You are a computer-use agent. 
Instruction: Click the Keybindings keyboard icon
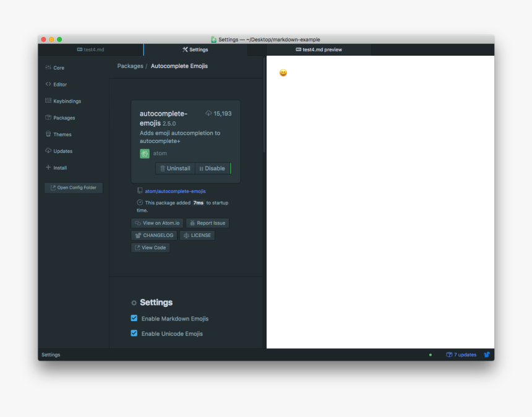48,100
